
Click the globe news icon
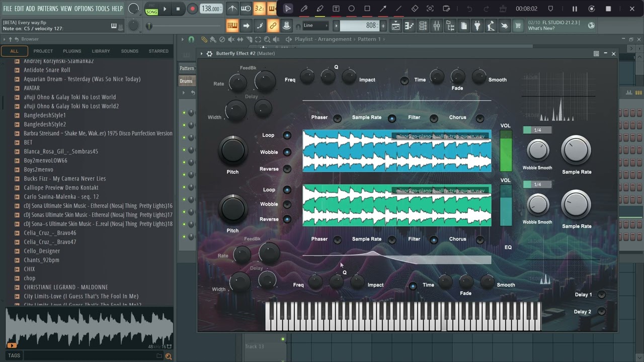591,26
